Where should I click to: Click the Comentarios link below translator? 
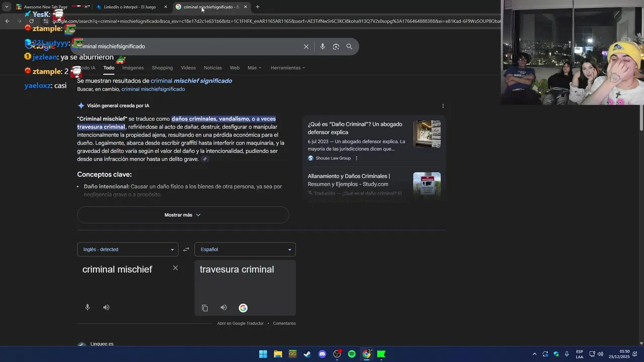284,323
